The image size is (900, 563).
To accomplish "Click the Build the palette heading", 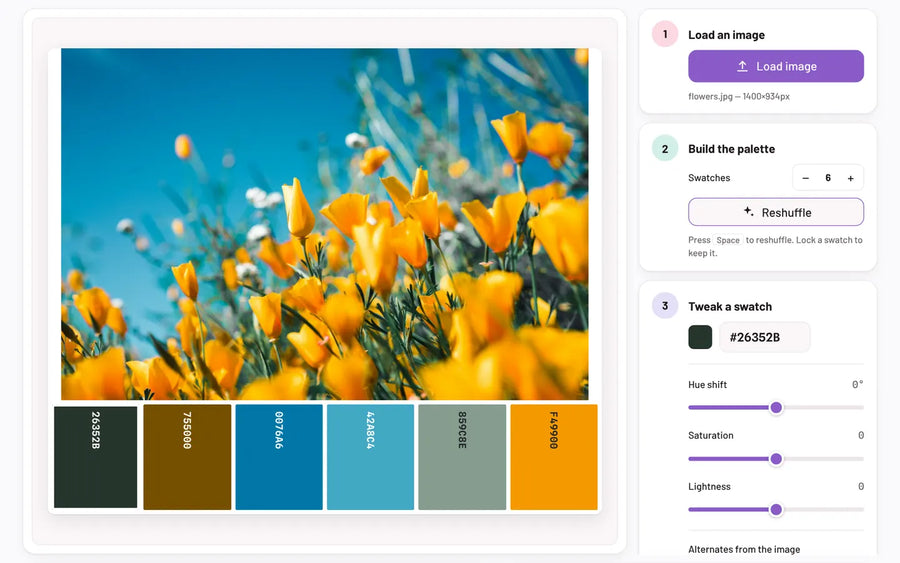I will click(731, 149).
